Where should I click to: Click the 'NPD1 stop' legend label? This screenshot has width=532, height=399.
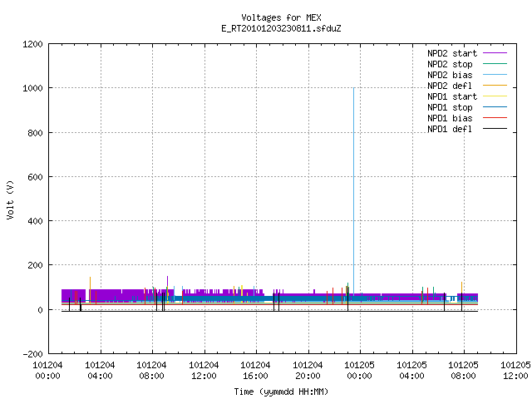(x=450, y=107)
